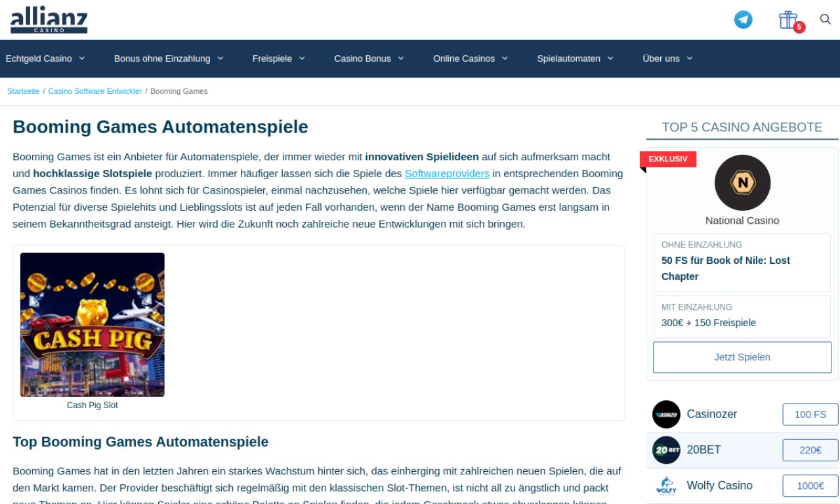Expand the Über uns menu chevron
Screen dimensions: 840x504
coord(690,58)
